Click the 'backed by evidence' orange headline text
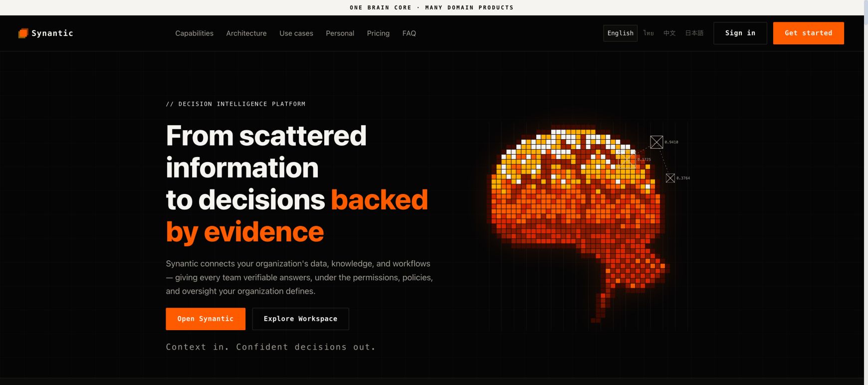Viewport: 868px width, 385px height. [297, 216]
